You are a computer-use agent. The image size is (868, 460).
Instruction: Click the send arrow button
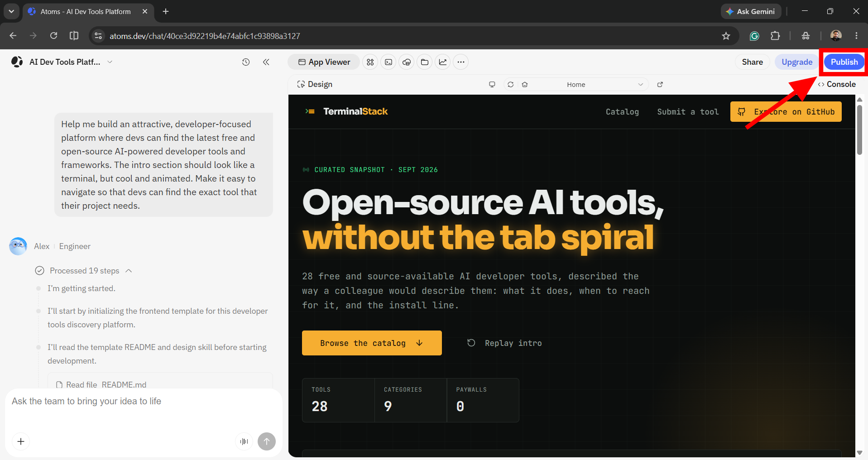[267, 441]
